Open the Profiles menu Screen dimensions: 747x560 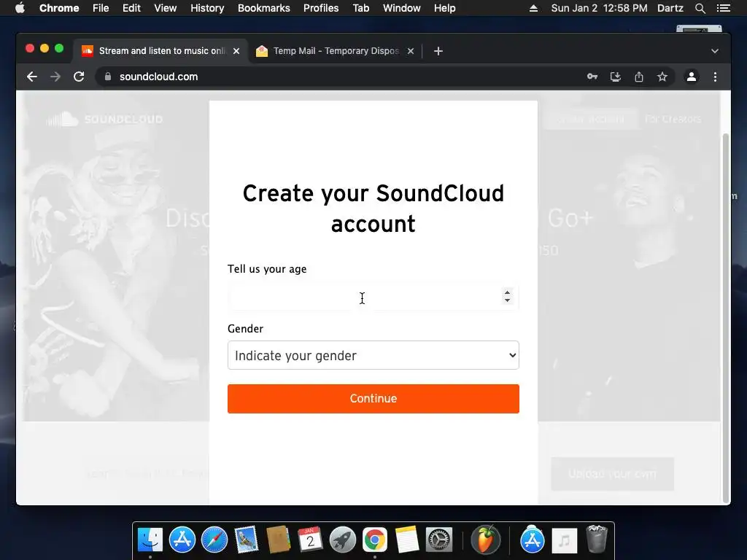[x=321, y=8]
